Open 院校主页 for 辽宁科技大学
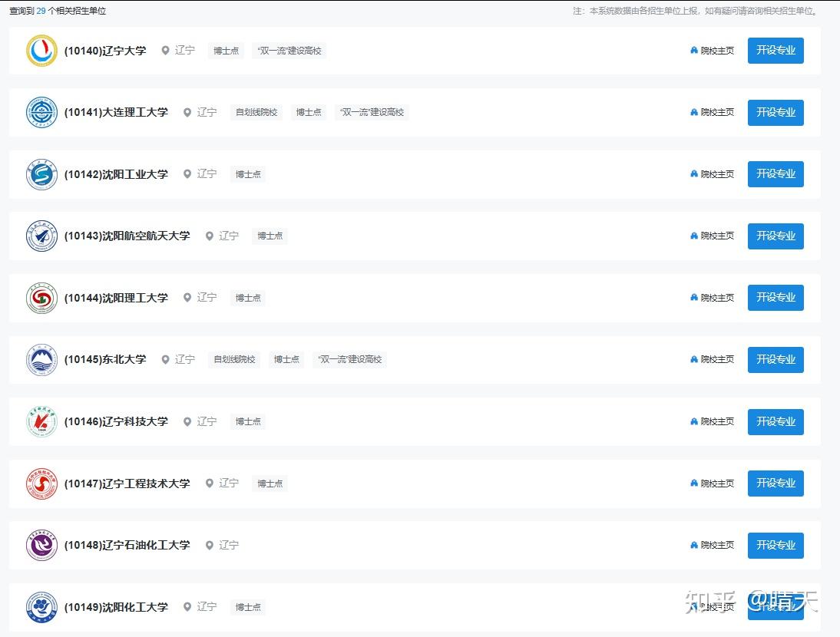 pyautogui.click(x=712, y=421)
